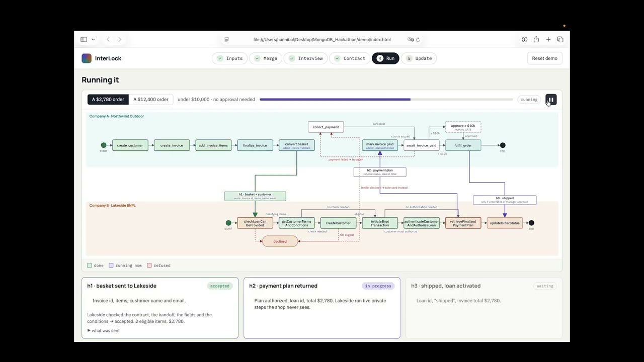The image size is (644, 362).
Task: Jump to the Update step
Action: [x=419, y=58]
